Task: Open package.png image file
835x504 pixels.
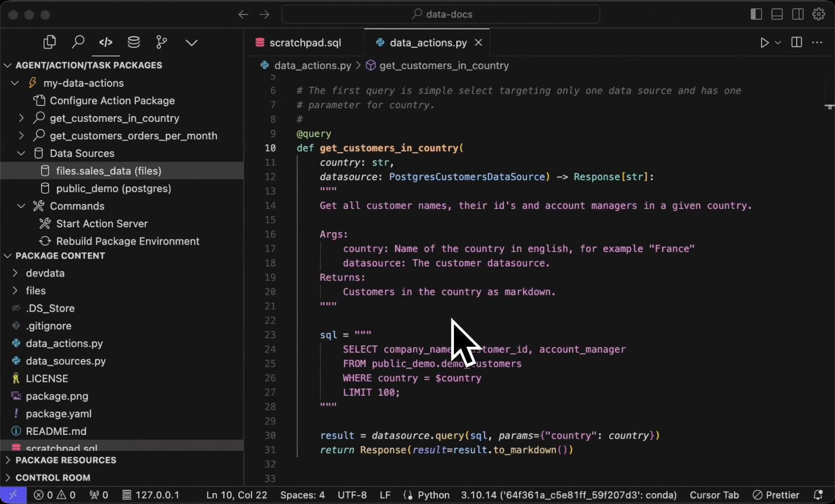Action: (57, 396)
